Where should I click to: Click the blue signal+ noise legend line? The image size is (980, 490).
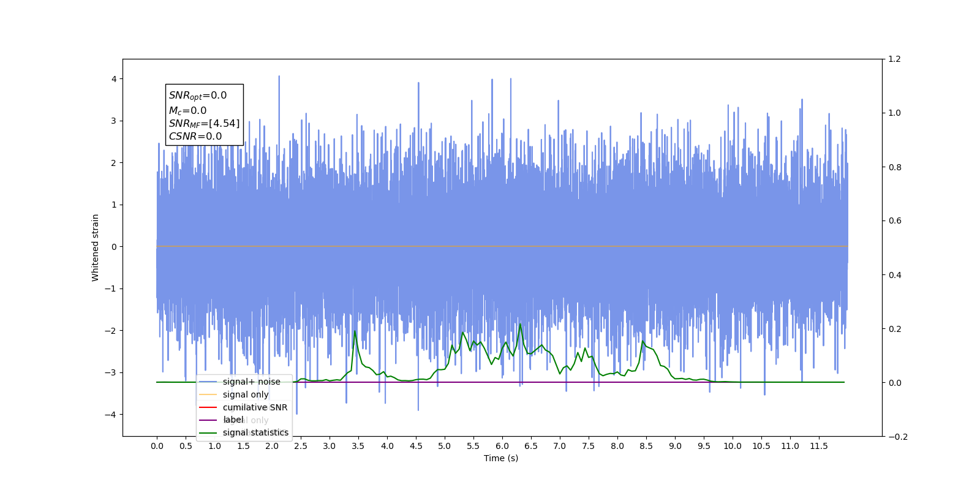point(208,382)
